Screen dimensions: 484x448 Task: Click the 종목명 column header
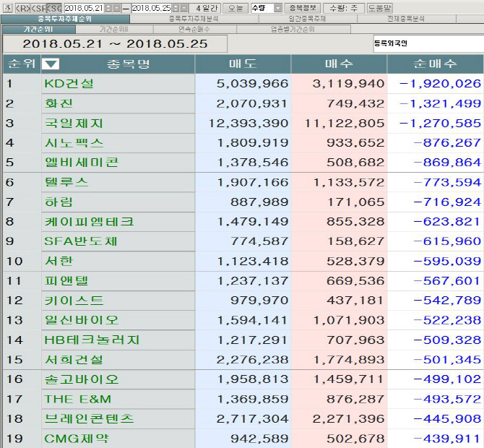pyautogui.click(x=128, y=64)
